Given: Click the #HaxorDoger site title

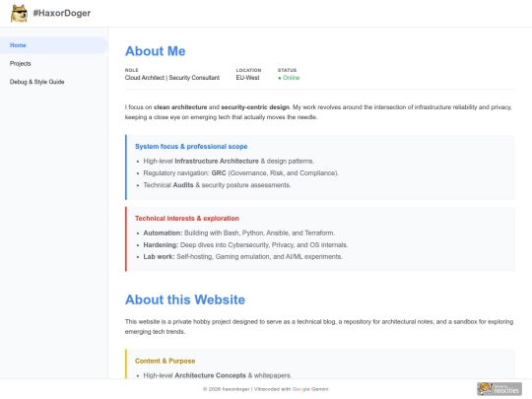Looking at the screenshot, I should coord(62,13).
